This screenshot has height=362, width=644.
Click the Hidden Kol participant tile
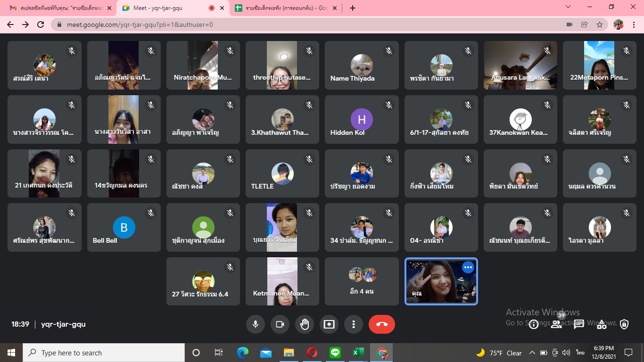click(x=362, y=120)
